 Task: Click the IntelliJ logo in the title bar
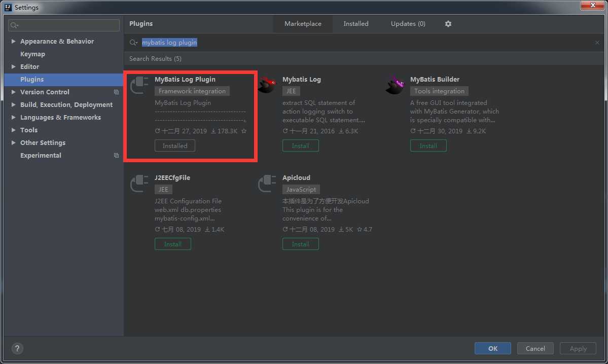(x=8, y=8)
